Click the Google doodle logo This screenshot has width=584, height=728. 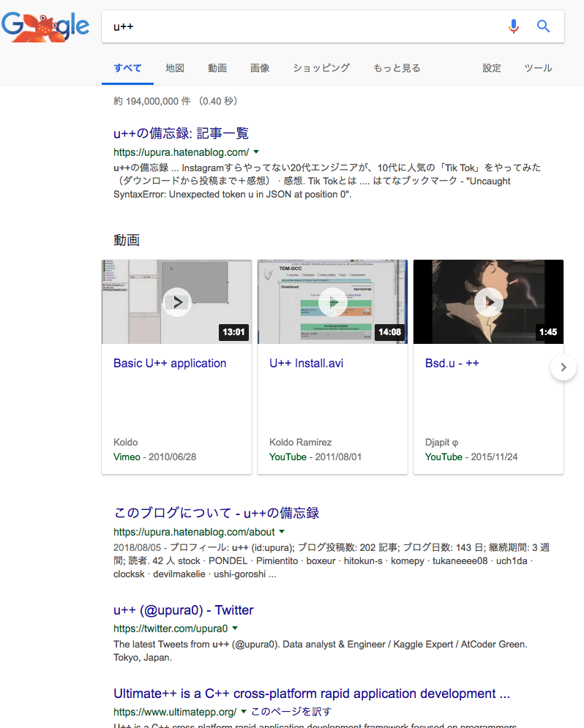click(45, 27)
